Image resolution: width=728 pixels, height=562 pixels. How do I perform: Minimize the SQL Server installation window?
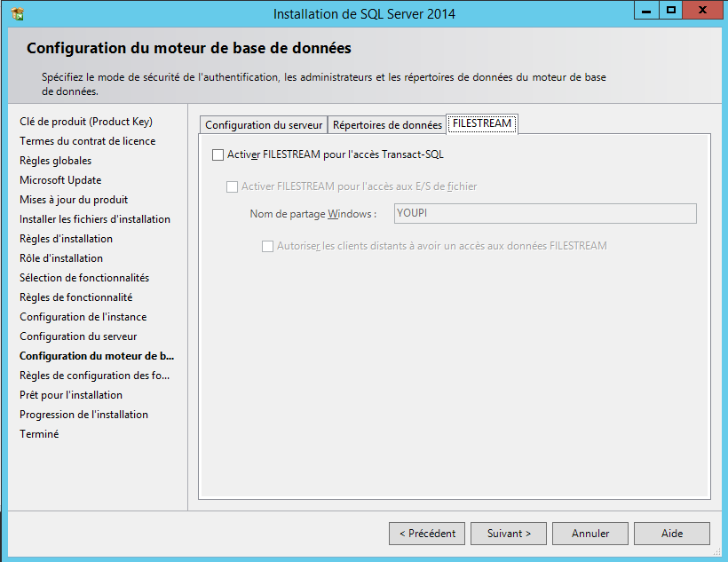coord(646,11)
